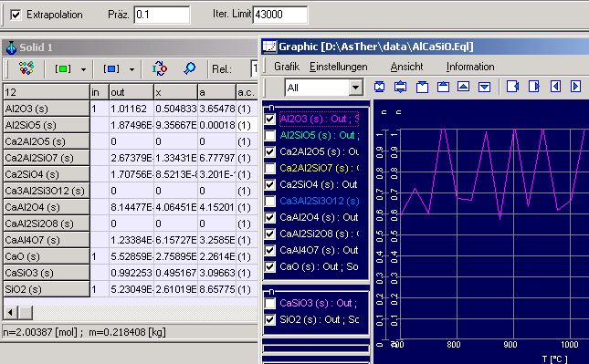Click the vertical expand arrows graph icon
The width and height of the screenshot is (589, 364).
(401, 87)
